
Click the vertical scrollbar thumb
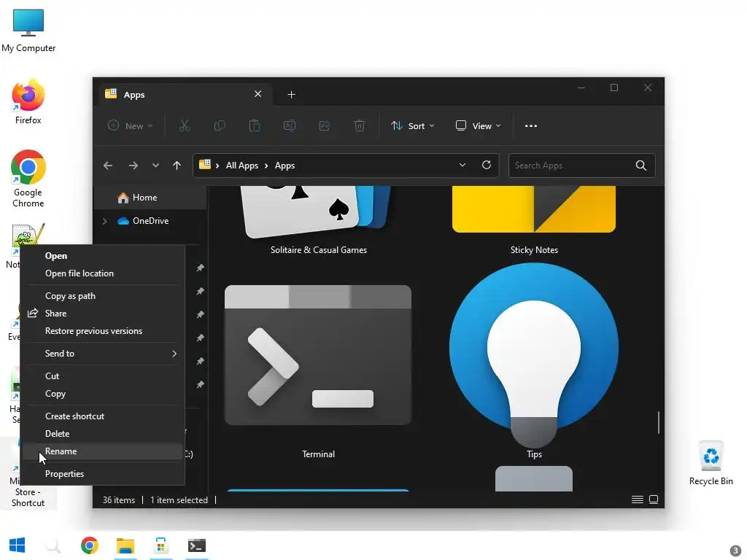click(659, 422)
